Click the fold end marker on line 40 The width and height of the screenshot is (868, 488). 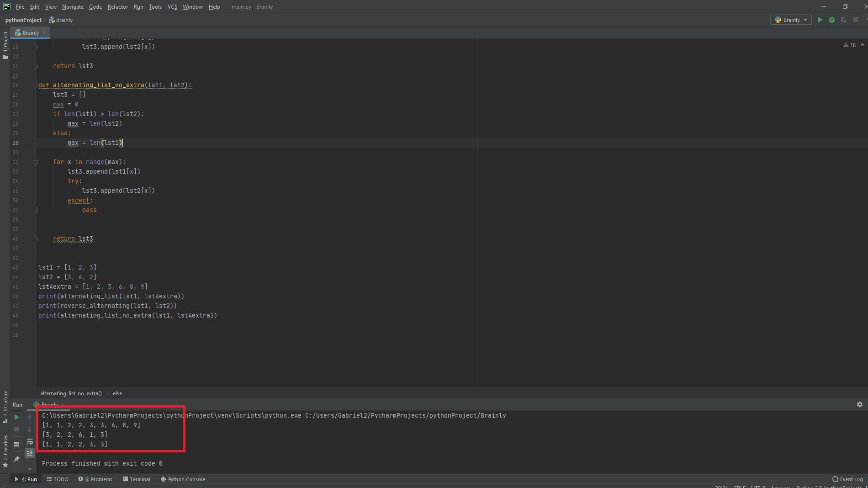[36, 239]
